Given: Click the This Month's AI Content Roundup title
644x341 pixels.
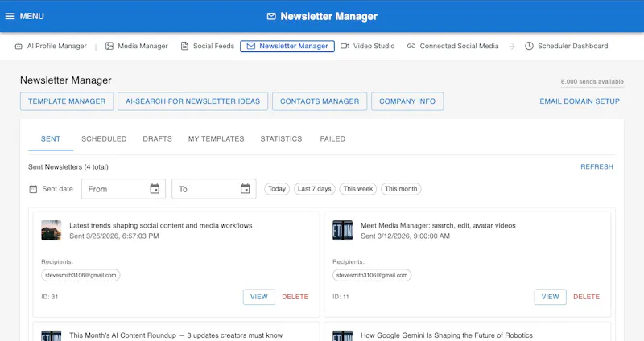Looking at the screenshot, I should (175, 335).
